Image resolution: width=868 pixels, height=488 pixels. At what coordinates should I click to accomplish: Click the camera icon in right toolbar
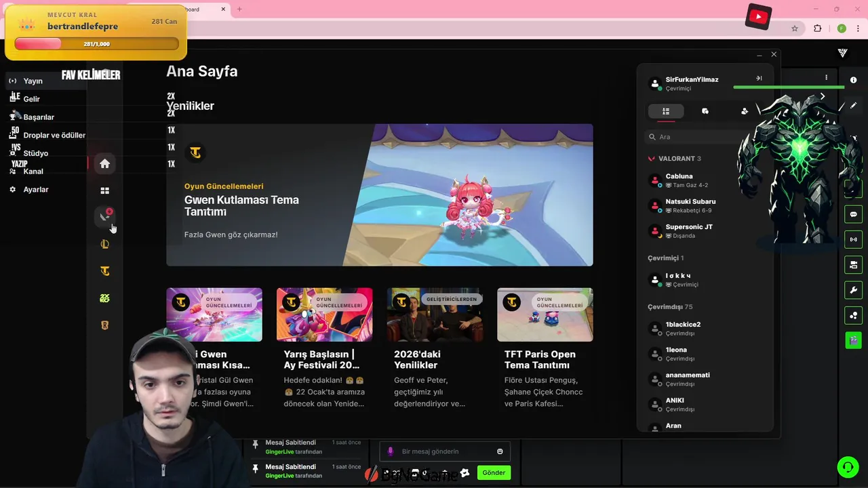853,264
